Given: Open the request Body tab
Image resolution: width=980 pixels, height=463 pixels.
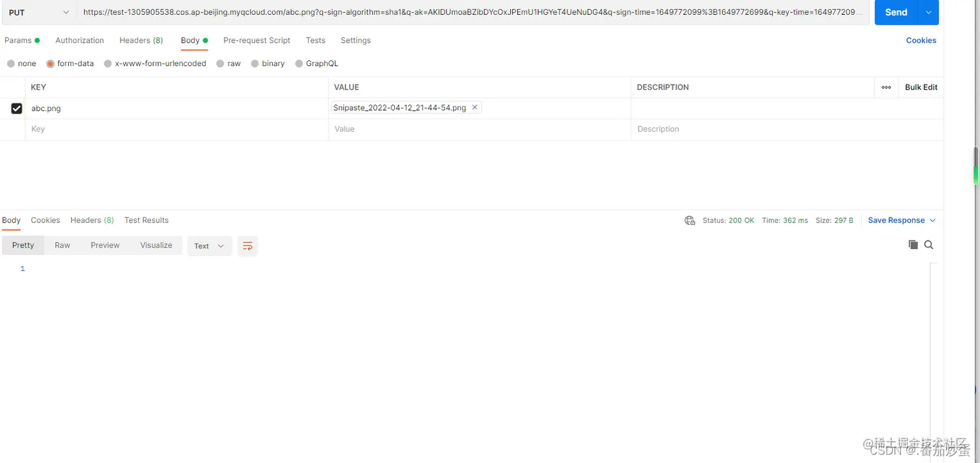Looking at the screenshot, I should coord(194,40).
